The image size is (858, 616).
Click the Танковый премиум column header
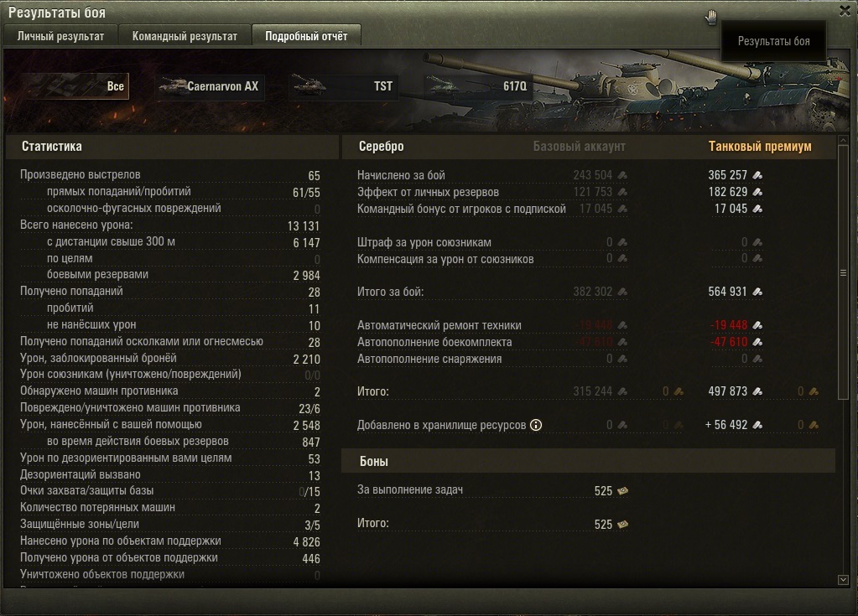click(760, 147)
